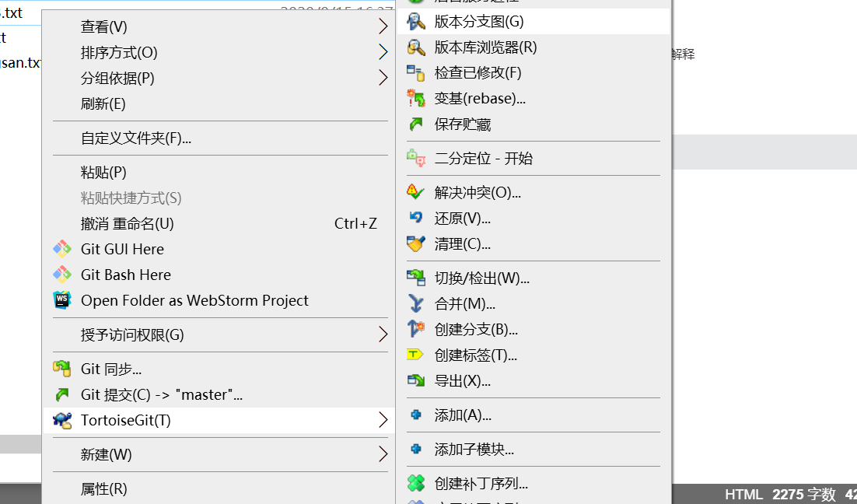Click the resolve conflict icon beside 解决冲突(O)...
This screenshot has height=504, width=857.
click(x=416, y=192)
